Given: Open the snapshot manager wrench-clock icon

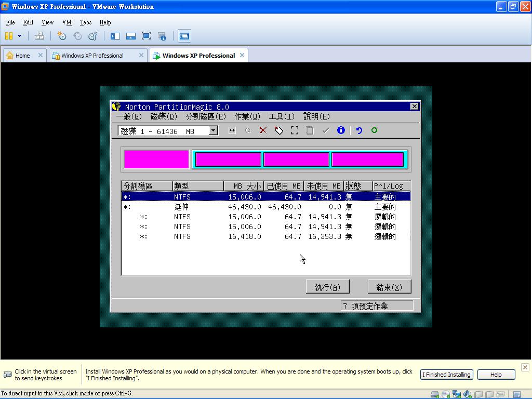Looking at the screenshot, I should pyautogui.click(x=92, y=36).
